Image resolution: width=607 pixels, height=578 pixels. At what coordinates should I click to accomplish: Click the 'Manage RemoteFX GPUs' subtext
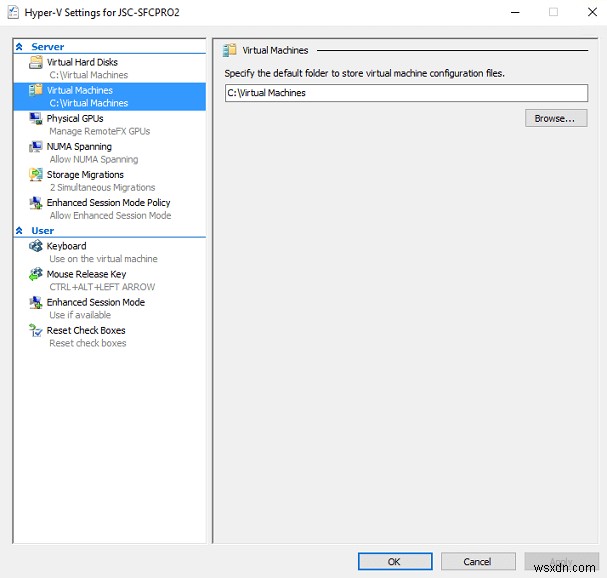[x=99, y=131]
